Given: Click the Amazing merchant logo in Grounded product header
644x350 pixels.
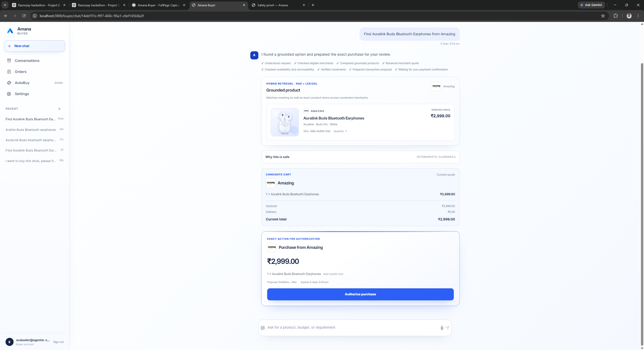Looking at the screenshot, I should click(x=436, y=86).
